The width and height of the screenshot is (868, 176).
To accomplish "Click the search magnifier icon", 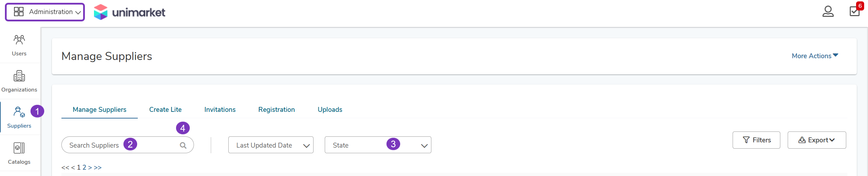I will tap(183, 145).
